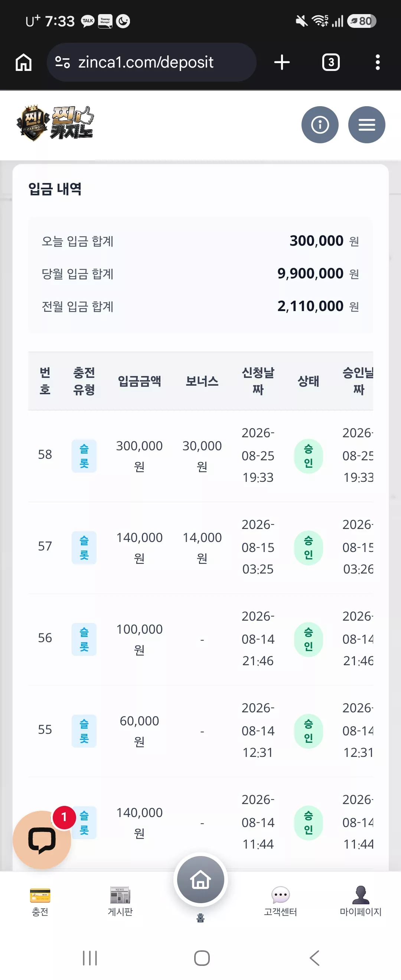Open a new browser tab
This screenshot has width=401, height=980.
[x=282, y=62]
